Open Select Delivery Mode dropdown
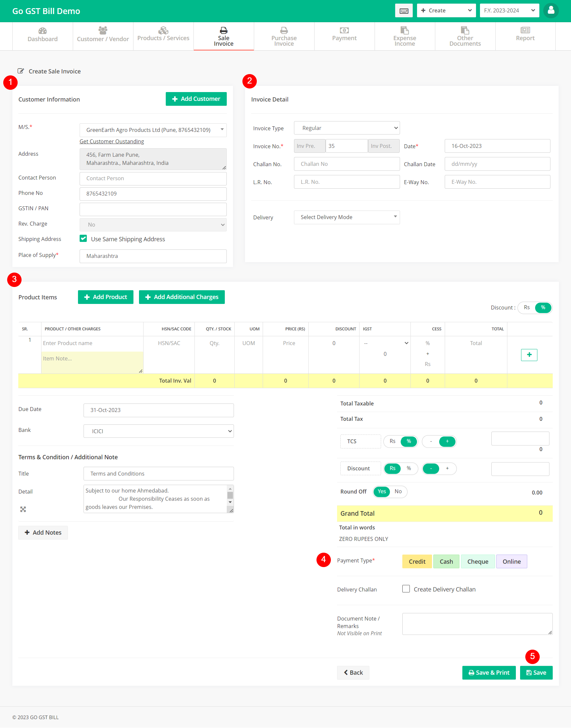571x728 pixels. [x=347, y=217]
